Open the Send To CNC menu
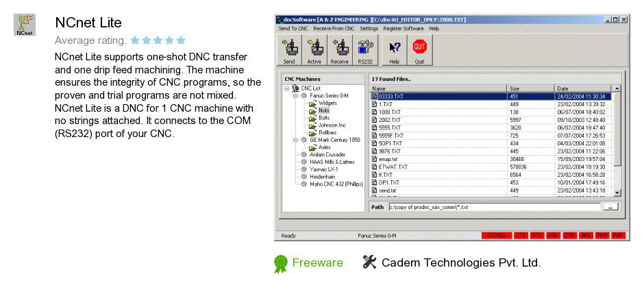 click(293, 29)
